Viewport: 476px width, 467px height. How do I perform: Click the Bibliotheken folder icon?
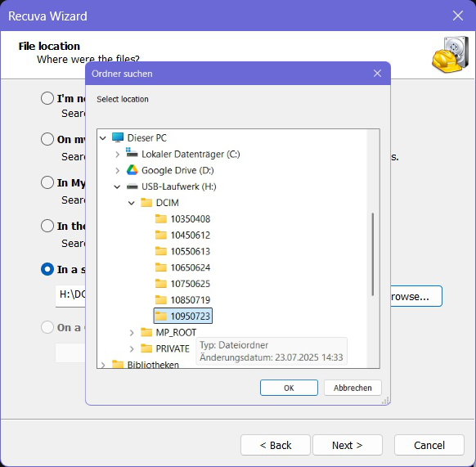(118, 364)
